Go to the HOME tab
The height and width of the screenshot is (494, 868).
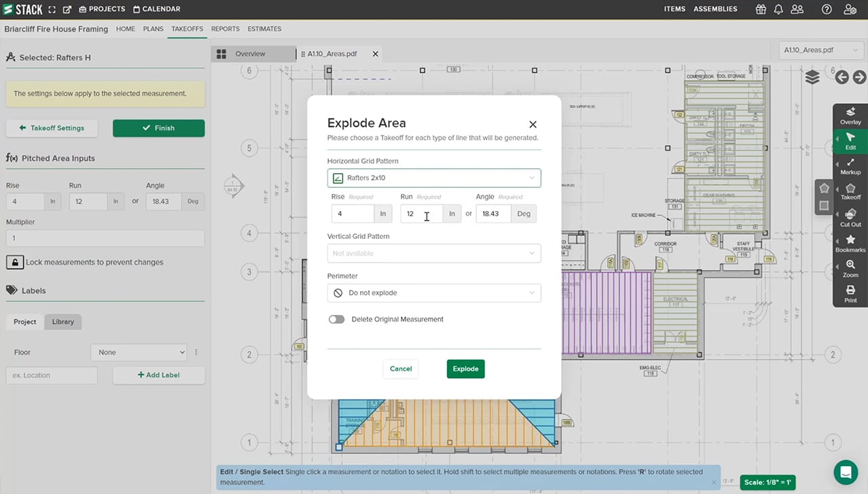coord(125,29)
